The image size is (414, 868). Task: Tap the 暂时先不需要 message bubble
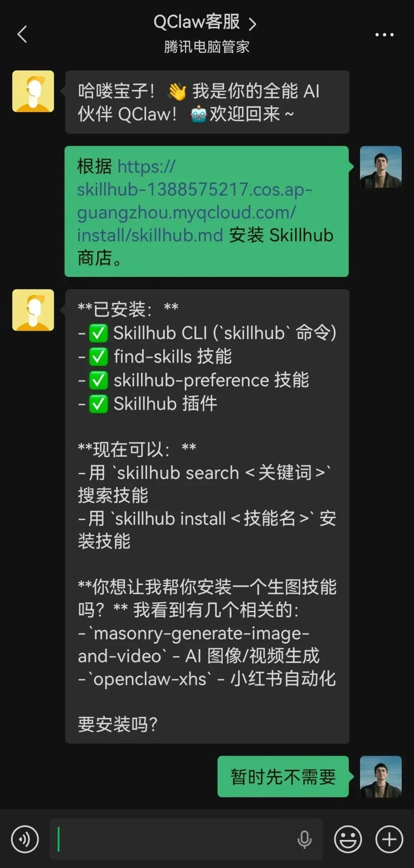click(283, 777)
